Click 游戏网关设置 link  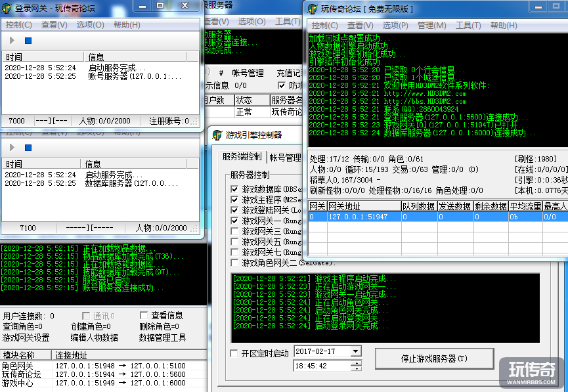point(26,338)
